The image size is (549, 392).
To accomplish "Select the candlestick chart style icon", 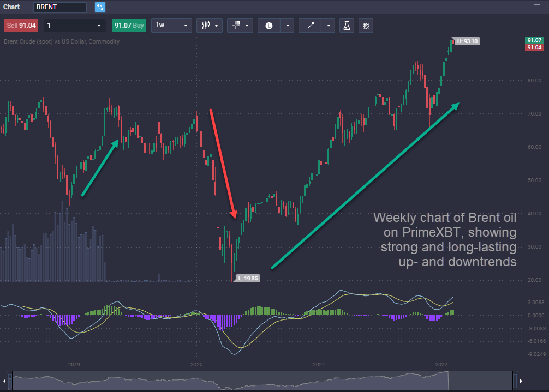I will click(x=206, y=25).
